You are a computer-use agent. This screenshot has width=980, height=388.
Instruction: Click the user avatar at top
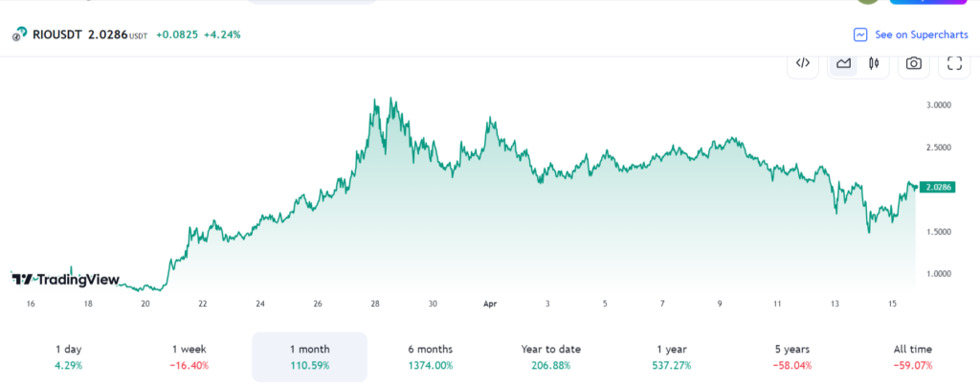(868, 1)
